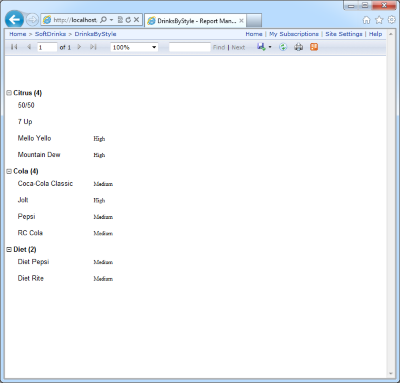
Task: Click the Coca-Cola Classic drink name
Action: click(45, 183)
